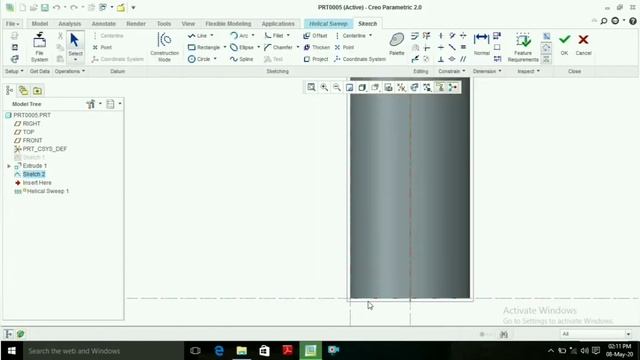
Task: Open Line tool dropdown arrow
Action: click(211, 36)
